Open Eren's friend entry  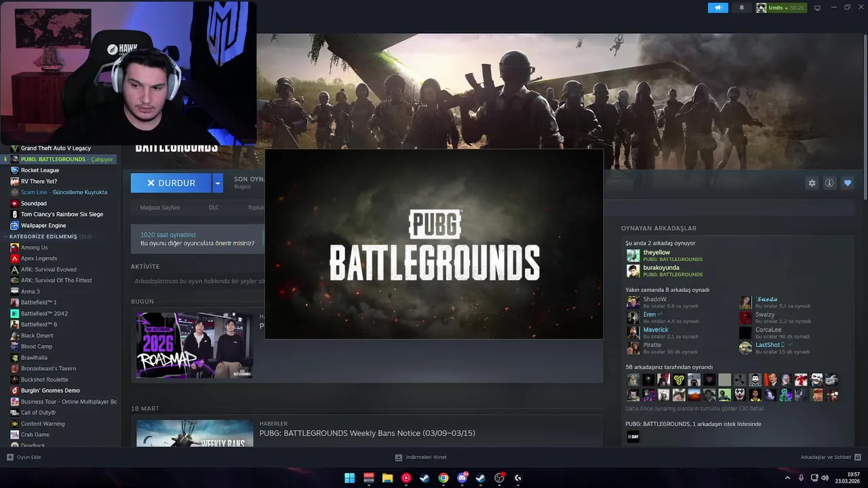click(x=663, y=317)
